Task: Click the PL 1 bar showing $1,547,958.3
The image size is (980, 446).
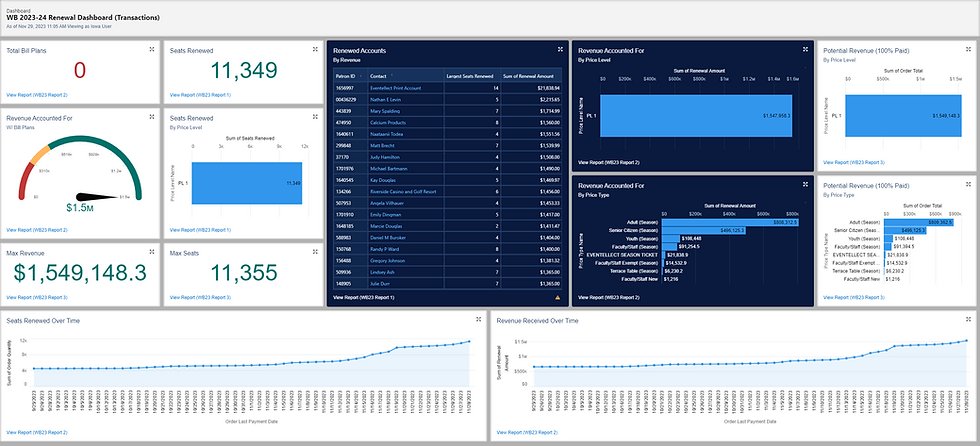Action: pyautogui.click(x=696, y=116)
